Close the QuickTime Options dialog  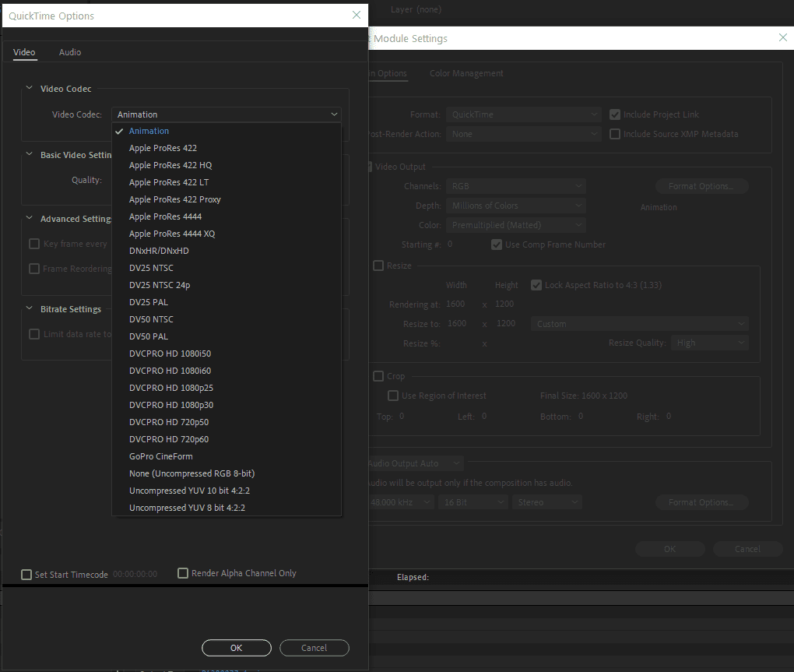(356, 15)
